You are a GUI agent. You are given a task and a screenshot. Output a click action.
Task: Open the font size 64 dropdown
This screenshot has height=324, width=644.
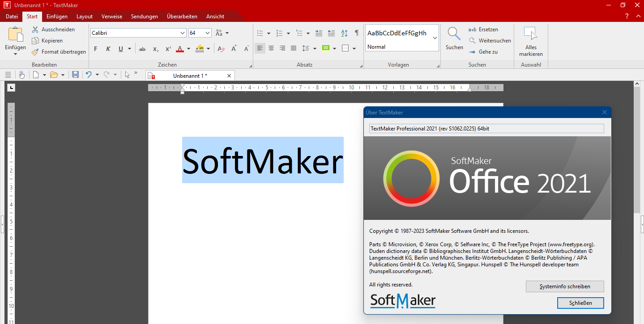208,33
